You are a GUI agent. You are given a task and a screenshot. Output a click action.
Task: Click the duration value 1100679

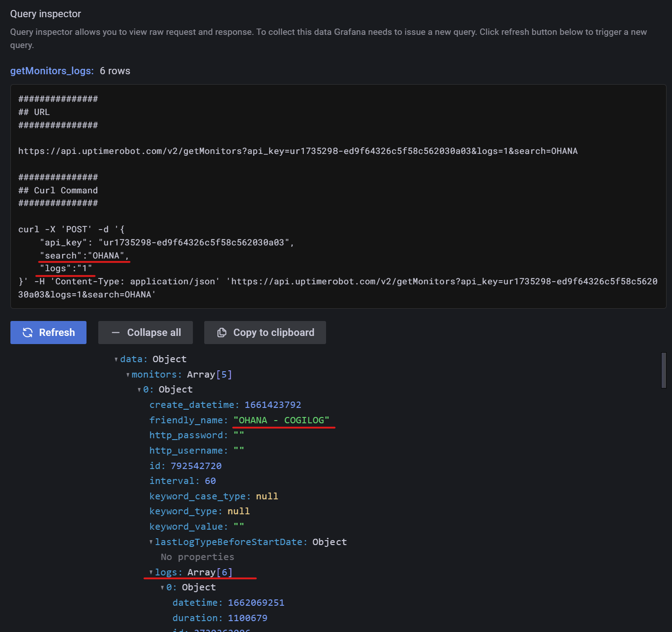point(248,618)
